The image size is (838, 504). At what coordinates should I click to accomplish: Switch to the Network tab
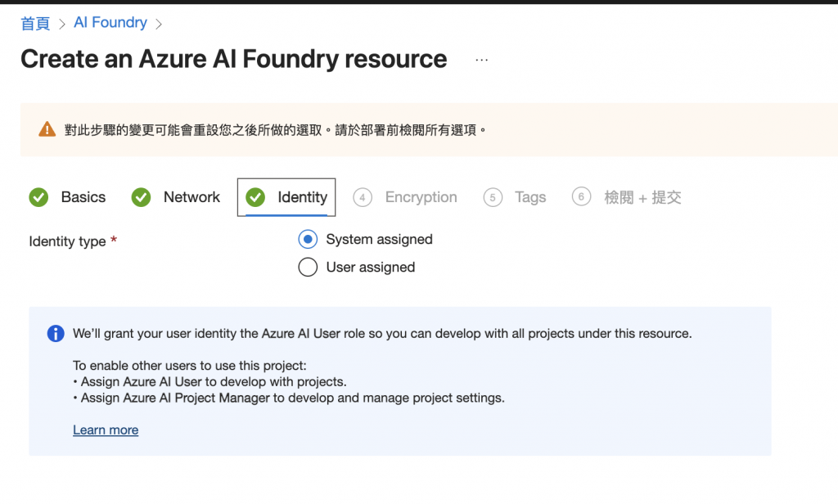coord(191,197)
